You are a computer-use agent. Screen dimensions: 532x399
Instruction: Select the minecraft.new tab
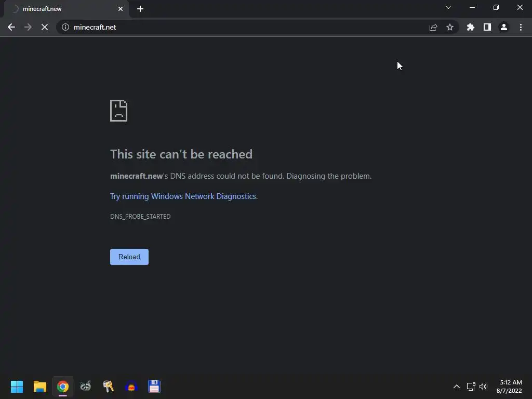click(66, 9)
